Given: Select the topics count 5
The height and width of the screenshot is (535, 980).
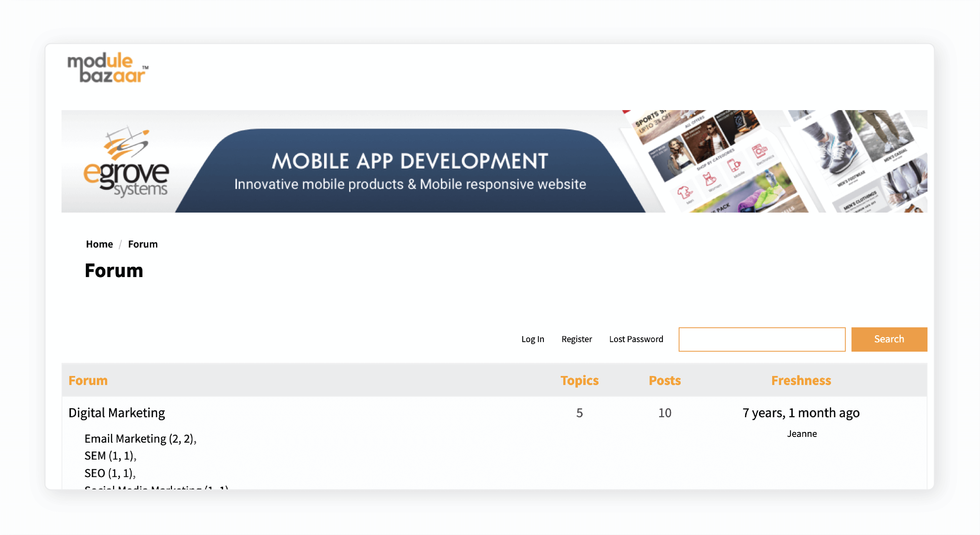Looking at the screenshot, I should [x=579, y=413].
